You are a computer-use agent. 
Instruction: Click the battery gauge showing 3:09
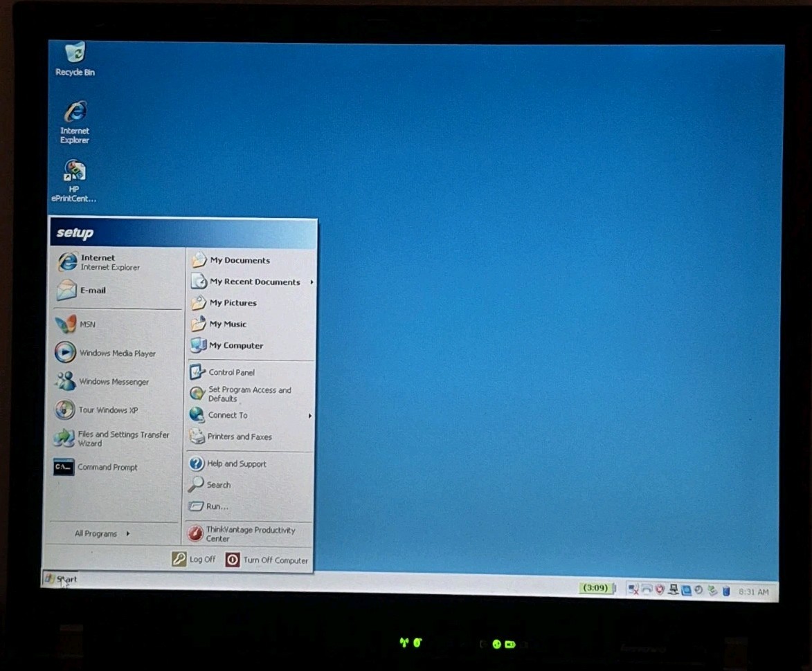(x=597, y=588)
